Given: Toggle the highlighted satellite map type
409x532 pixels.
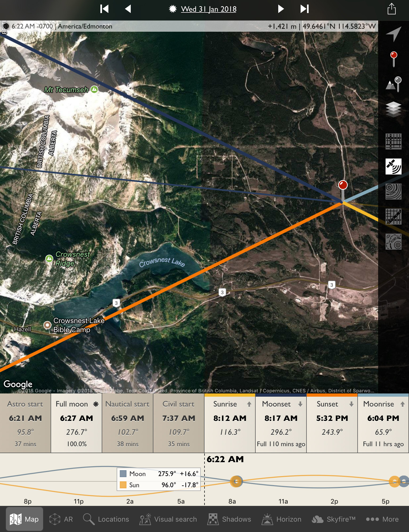Looking at the screenshot, I should (x=394, y=166).
